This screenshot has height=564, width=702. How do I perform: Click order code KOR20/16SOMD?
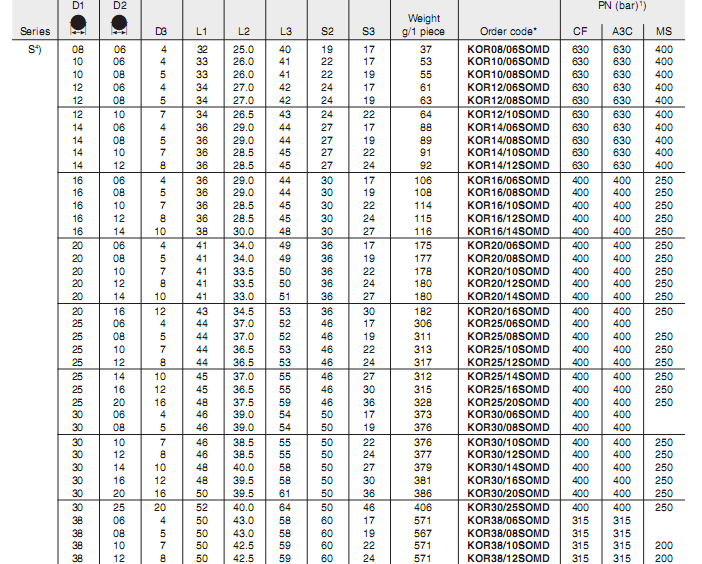point(509,311)
